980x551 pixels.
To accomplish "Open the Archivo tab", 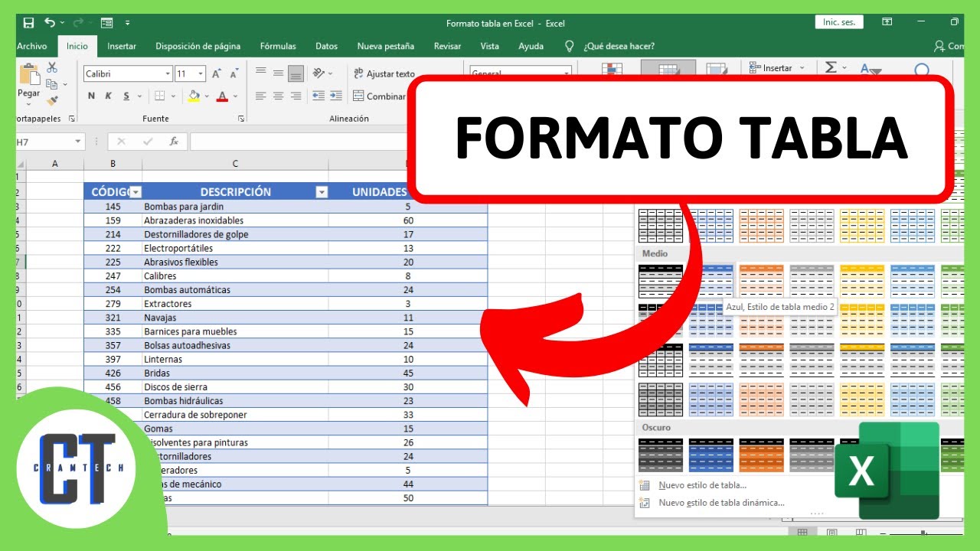I will tap(31, 46).
